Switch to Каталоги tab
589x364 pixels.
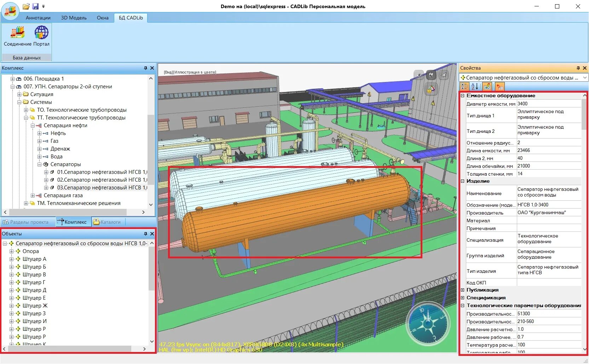107,222
